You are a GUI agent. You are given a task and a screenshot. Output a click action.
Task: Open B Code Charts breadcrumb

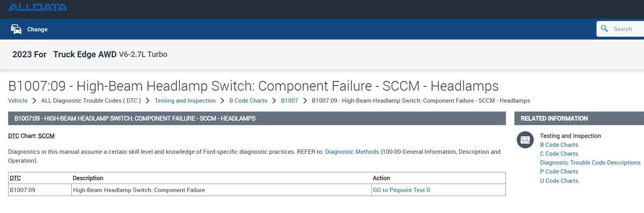[248, 101]
